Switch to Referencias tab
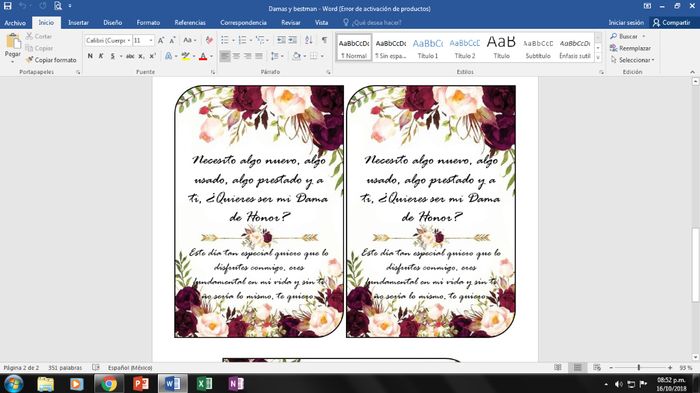 [x=190, y=22]
